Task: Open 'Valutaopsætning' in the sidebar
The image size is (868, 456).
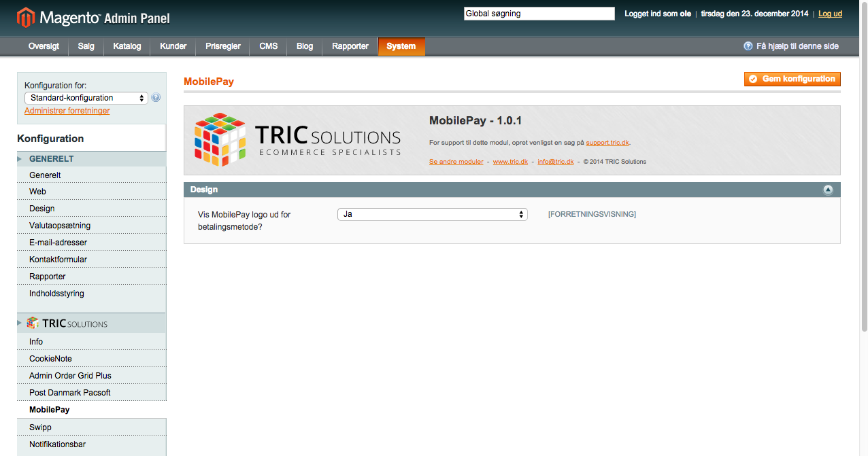Action: 60,226
